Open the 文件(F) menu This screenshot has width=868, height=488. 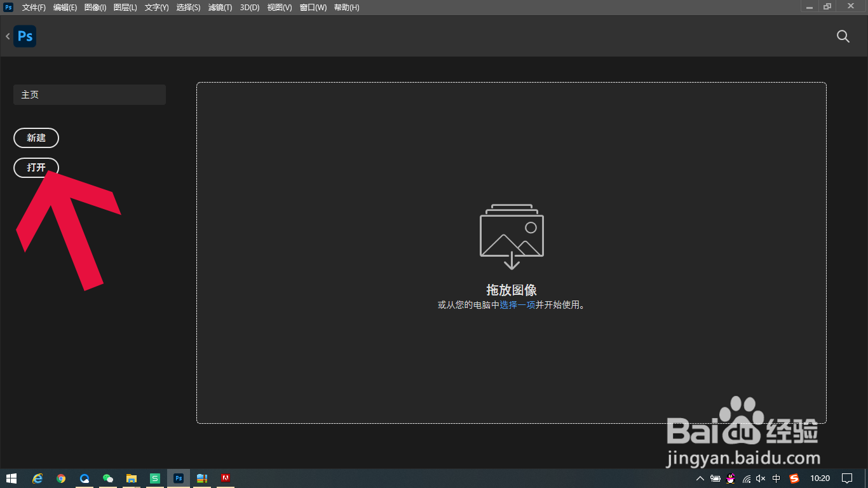pos(34,8)
